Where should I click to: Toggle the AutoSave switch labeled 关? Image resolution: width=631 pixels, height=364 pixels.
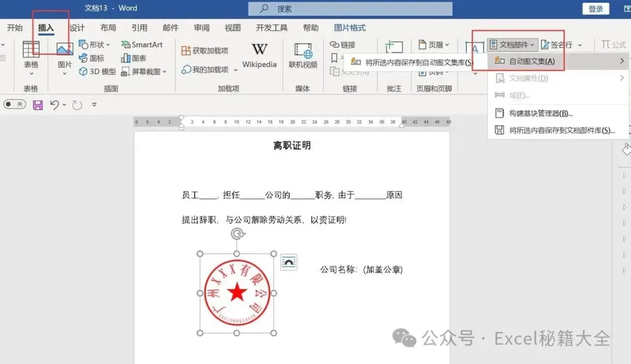pyautogui.click(x=15, y=105)
